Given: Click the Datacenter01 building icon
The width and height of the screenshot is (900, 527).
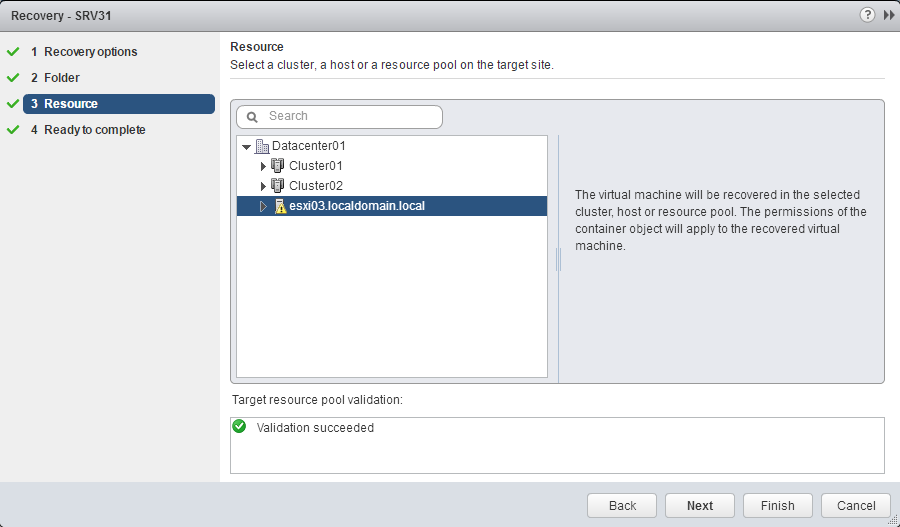Looking at the screenshot, I should (x=263, y=146).
